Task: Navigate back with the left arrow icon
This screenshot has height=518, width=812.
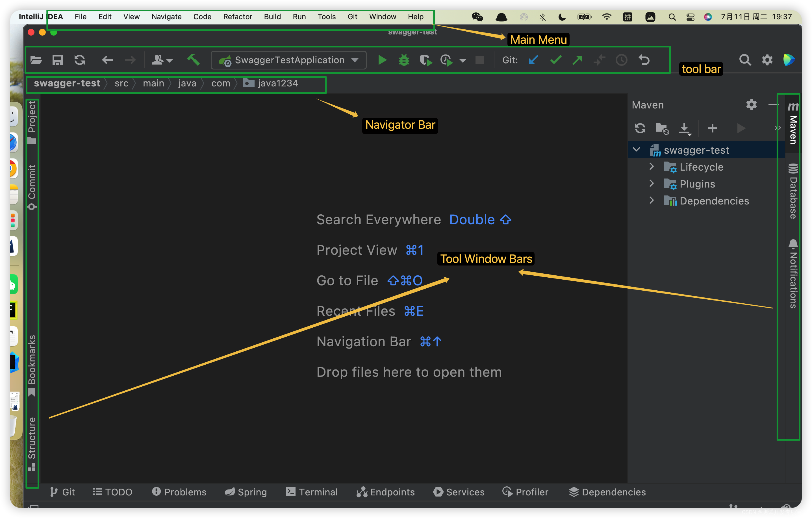Action: pos(107,60)
